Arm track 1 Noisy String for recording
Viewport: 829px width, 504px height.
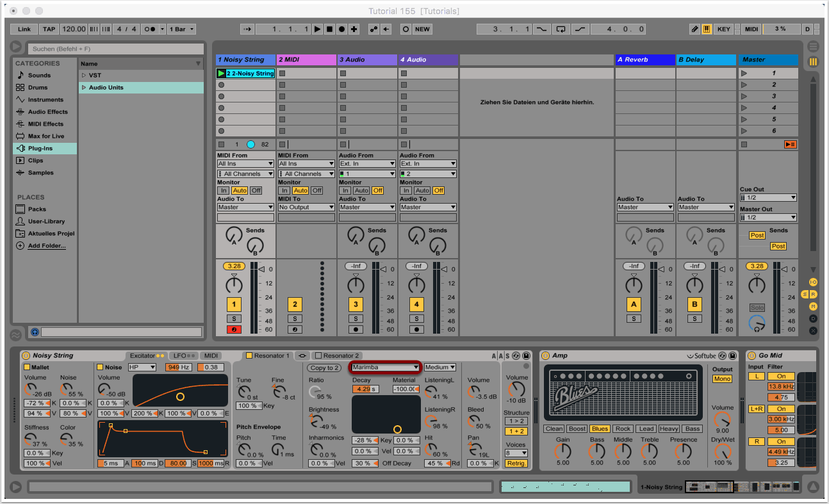tap(234, 330)
